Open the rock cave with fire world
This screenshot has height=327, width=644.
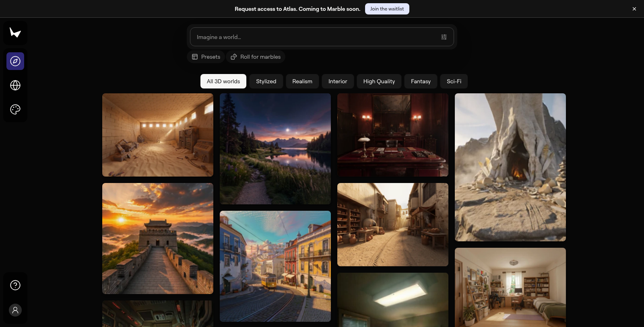click(x=510, y=167)
